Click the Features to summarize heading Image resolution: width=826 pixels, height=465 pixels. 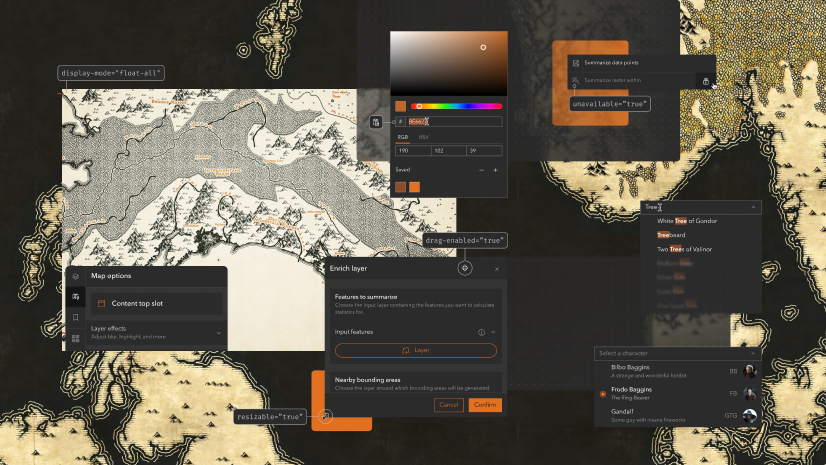point(366,297)
